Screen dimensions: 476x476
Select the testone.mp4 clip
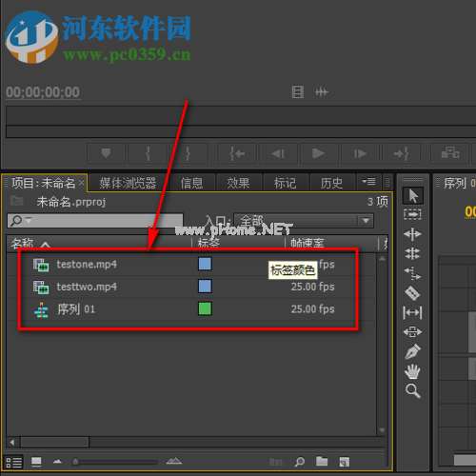tap(87, 264)
